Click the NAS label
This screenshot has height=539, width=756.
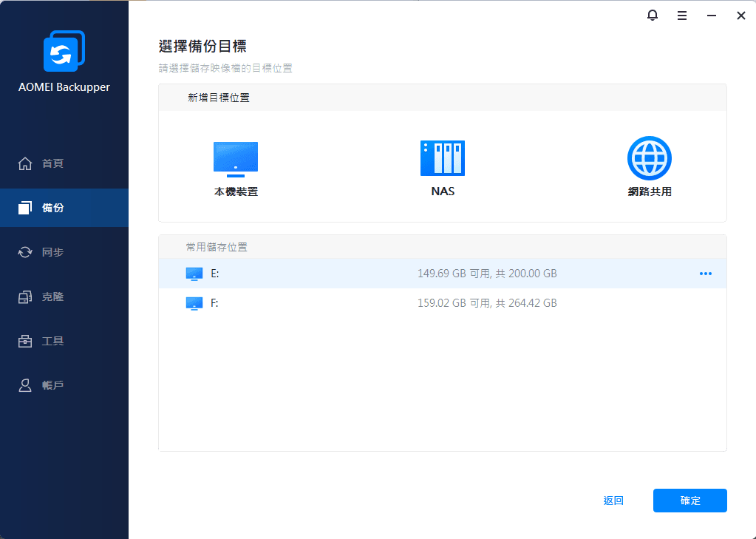tap(443, 191)
